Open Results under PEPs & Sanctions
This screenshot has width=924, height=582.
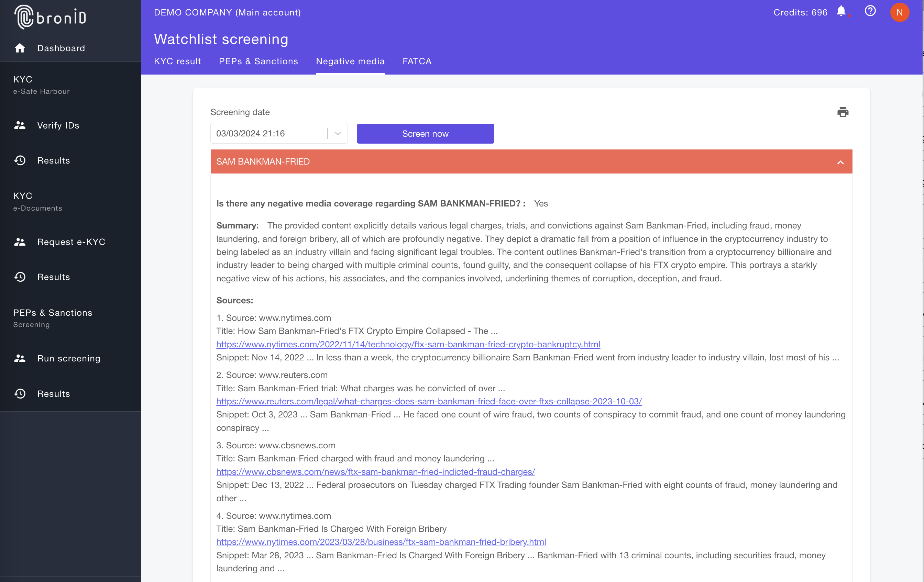point(53,394)
